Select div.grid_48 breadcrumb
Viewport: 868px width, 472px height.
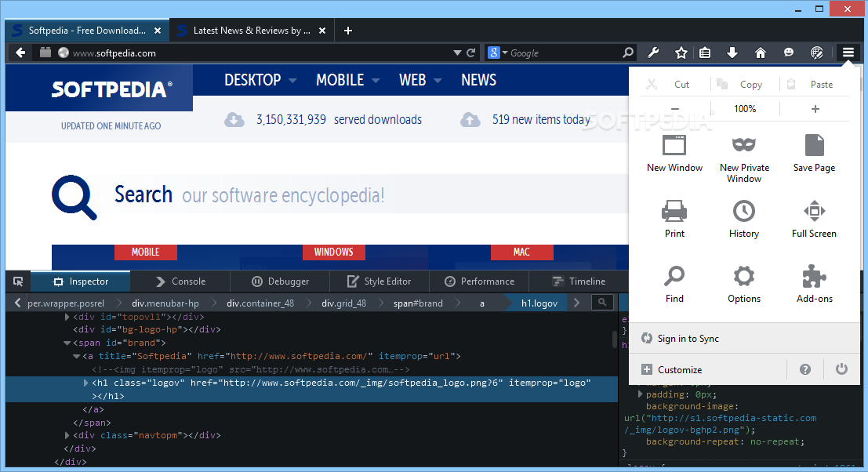tap(343, 303)
